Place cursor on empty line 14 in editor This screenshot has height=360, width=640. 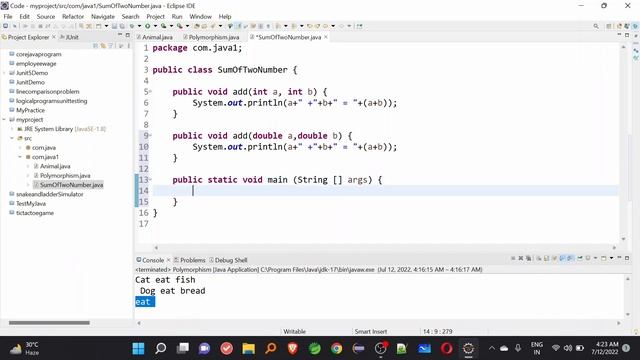[385, 191]
